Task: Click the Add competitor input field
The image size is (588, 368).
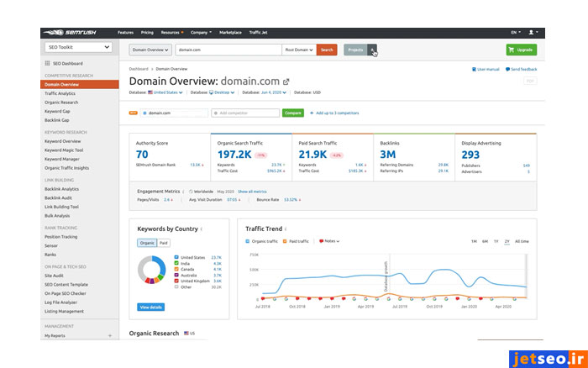Action: 245,113
